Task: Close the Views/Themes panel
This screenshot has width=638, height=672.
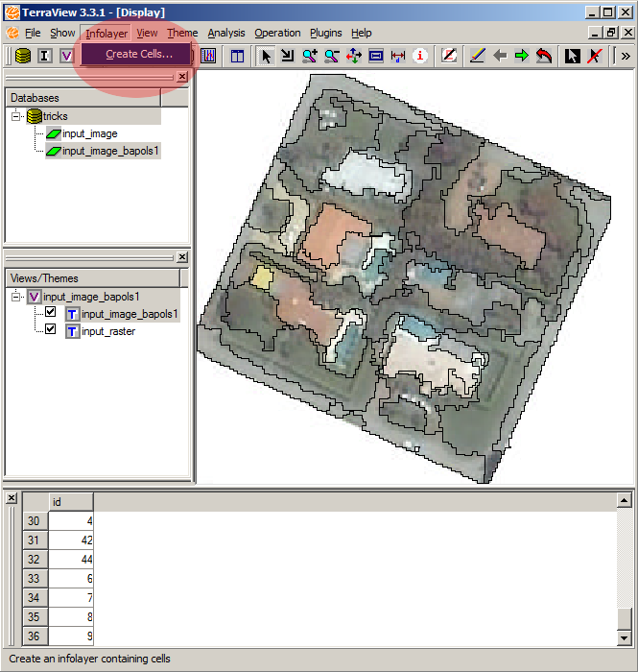Action: (182, 257)
